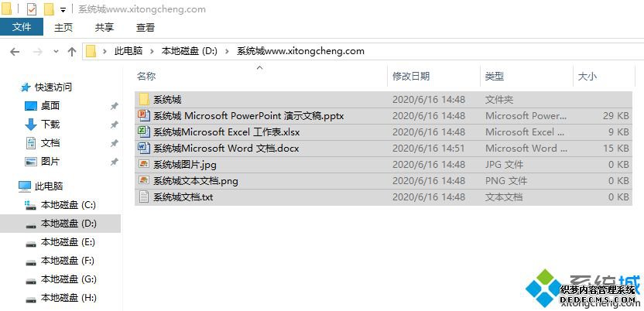Viewport: 644px width, 311px height.
Task: Click the New Folder quick access icon
Action: tap(49, 9)
